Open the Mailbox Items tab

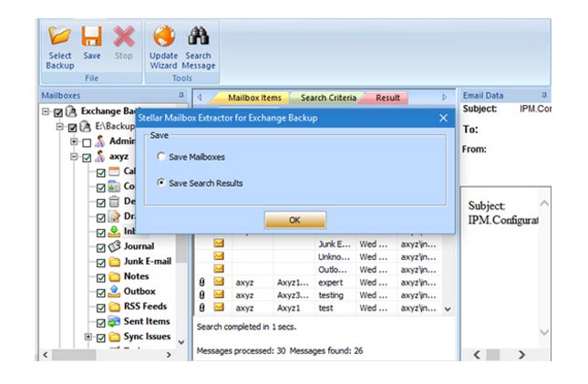254,98
